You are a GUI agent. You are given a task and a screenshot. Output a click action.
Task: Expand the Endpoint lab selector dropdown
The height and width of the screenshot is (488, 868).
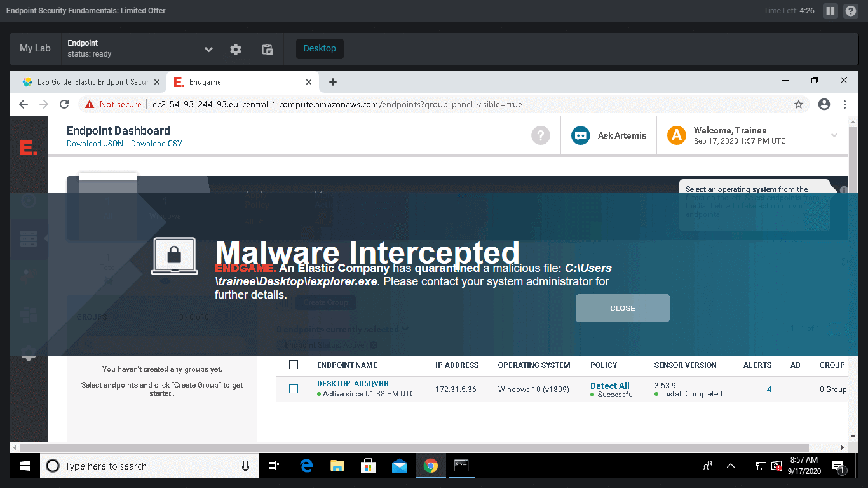point(208,49)
